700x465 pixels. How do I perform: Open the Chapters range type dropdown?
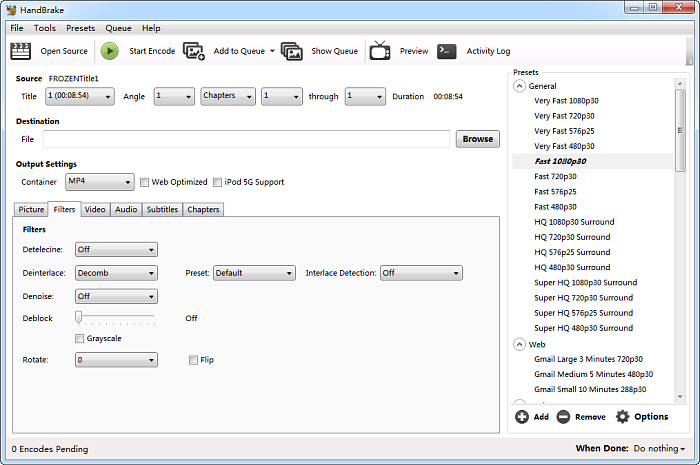(228, 96)
